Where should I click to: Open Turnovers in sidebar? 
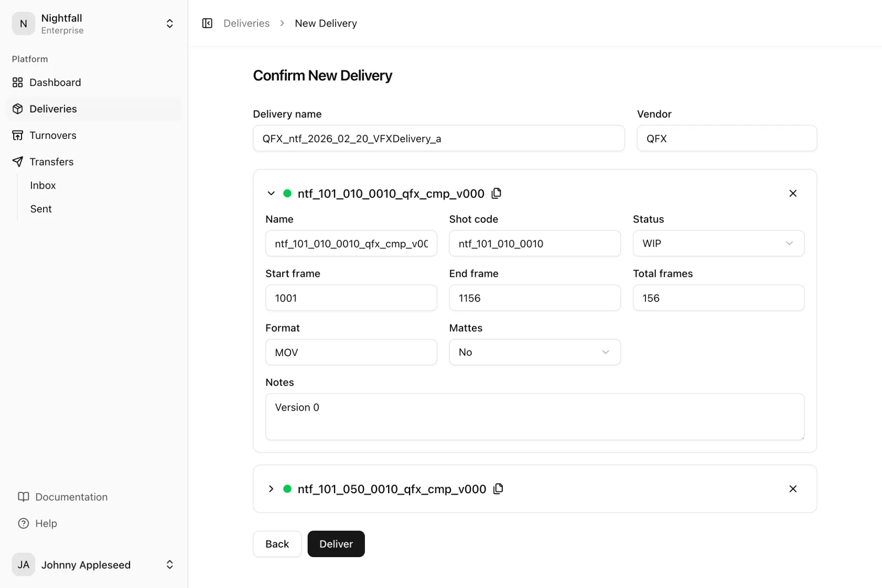(94, 136)
